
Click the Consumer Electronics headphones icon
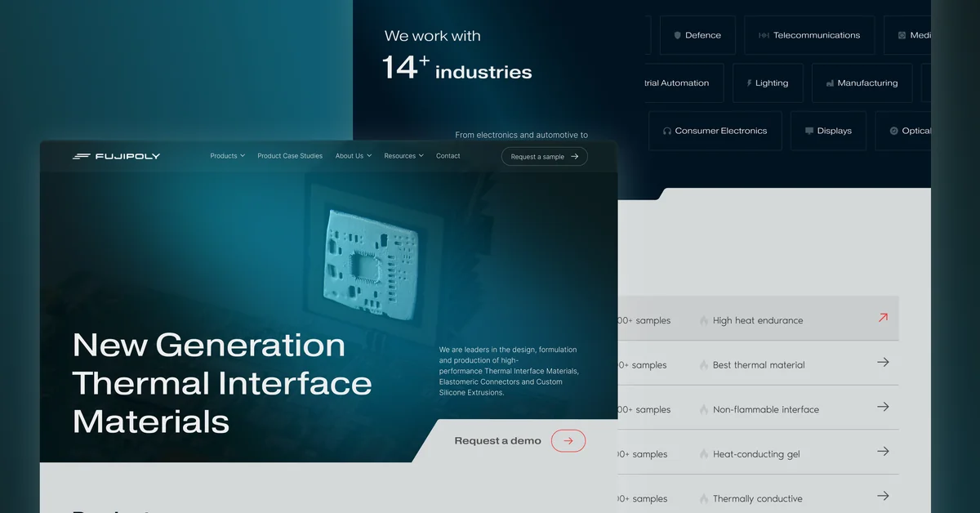click(667, 131)
